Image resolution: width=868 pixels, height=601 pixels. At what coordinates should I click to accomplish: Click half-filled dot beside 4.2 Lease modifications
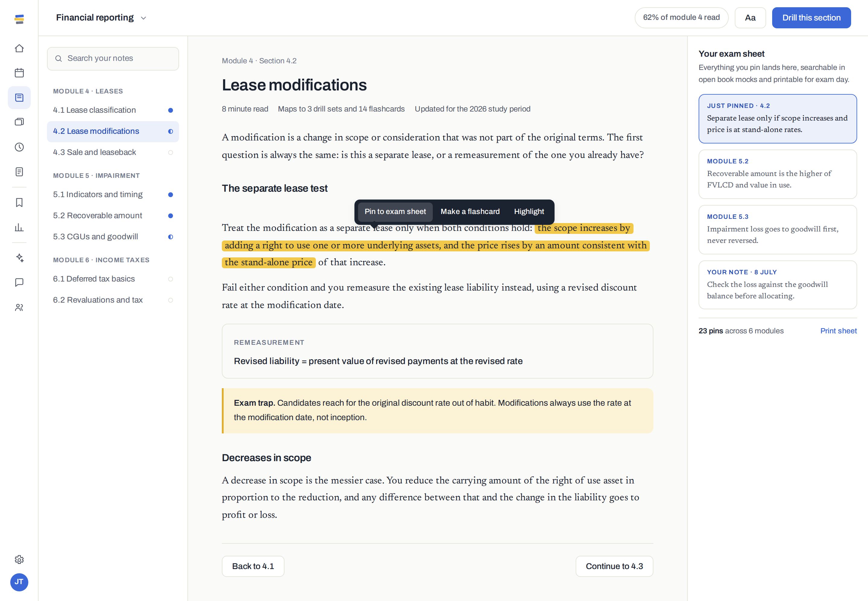point(171,131)
